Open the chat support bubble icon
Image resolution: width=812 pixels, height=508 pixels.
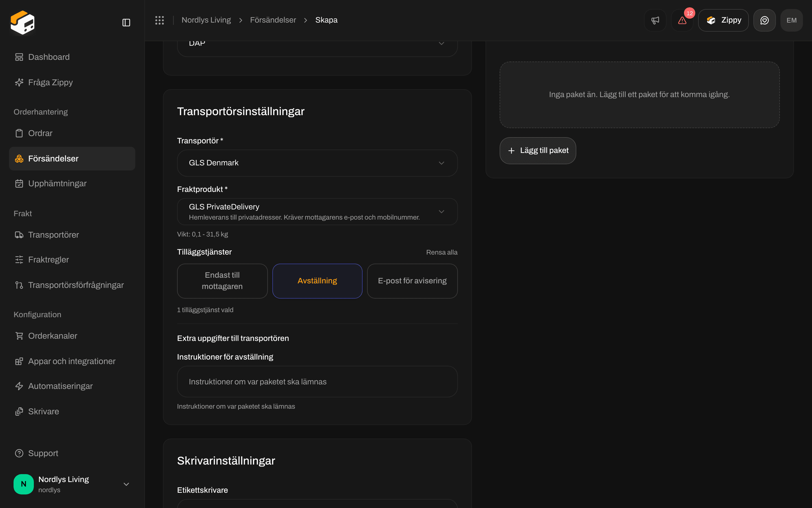coord(764,20)
